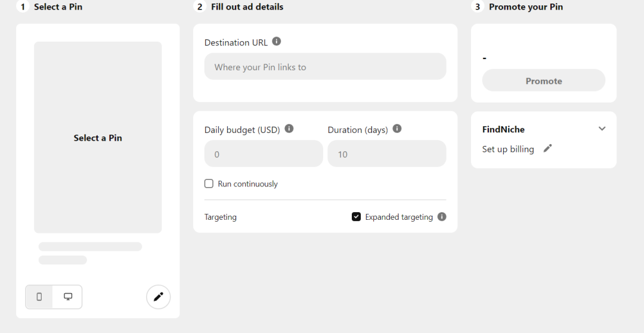Viewport: 644px width, 333px height.
Task: Switch to desktop preview icon
Action: (68, 297)
